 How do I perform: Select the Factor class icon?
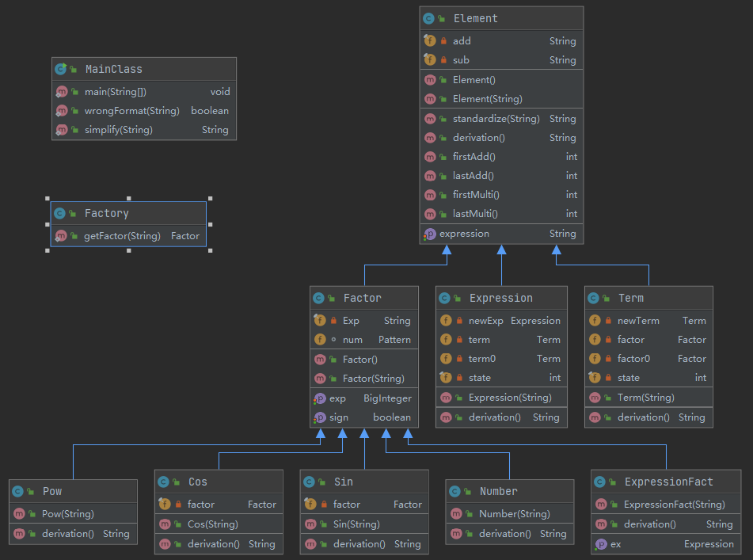point(318,299)
